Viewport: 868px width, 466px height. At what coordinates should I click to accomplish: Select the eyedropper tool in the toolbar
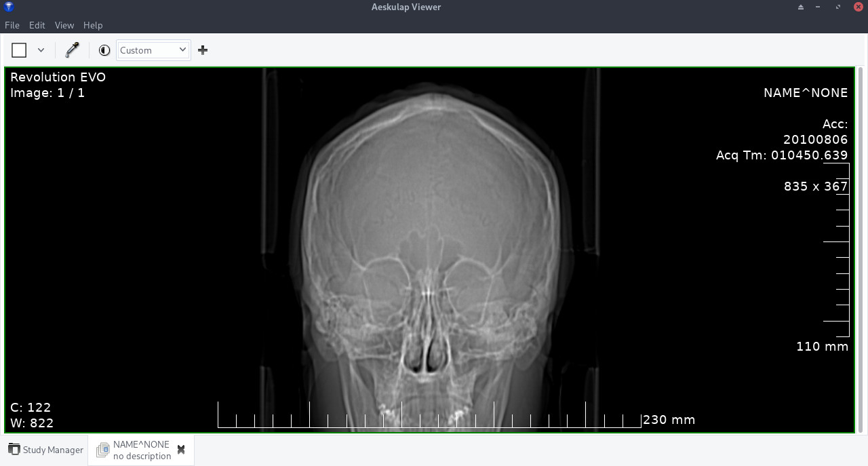(72, 50)
